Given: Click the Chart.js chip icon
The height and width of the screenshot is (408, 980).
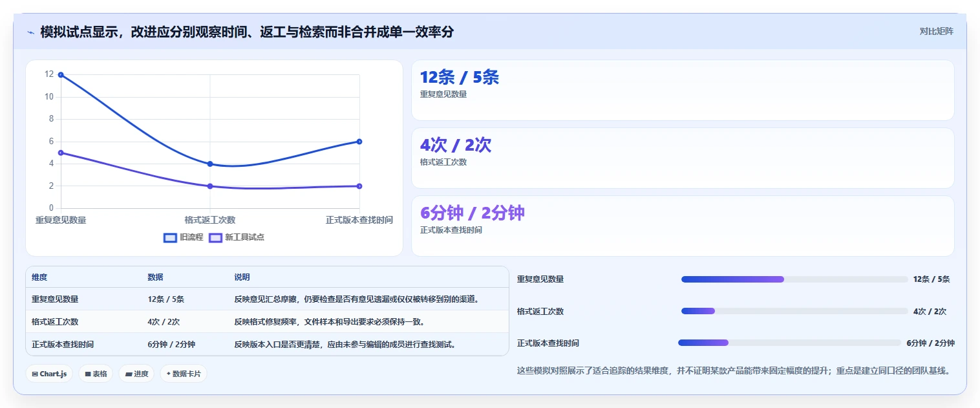Looking at the screenshot, I should [35, 374].
